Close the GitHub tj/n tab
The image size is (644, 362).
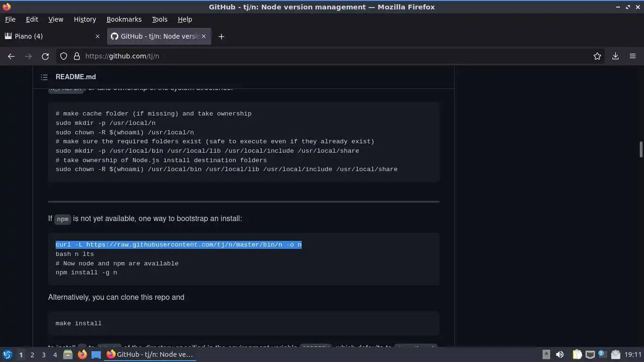[204, 36]
